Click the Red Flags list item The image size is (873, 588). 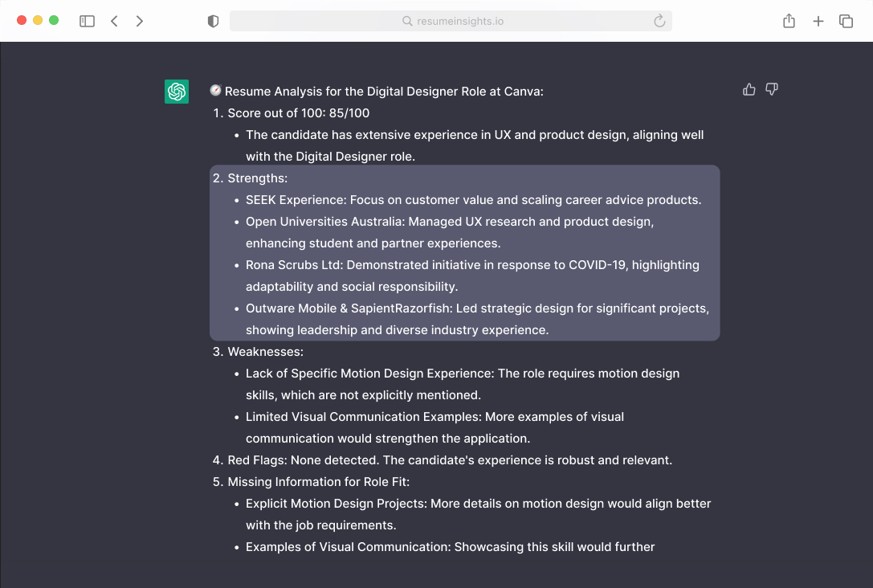(x=449, y=460)
